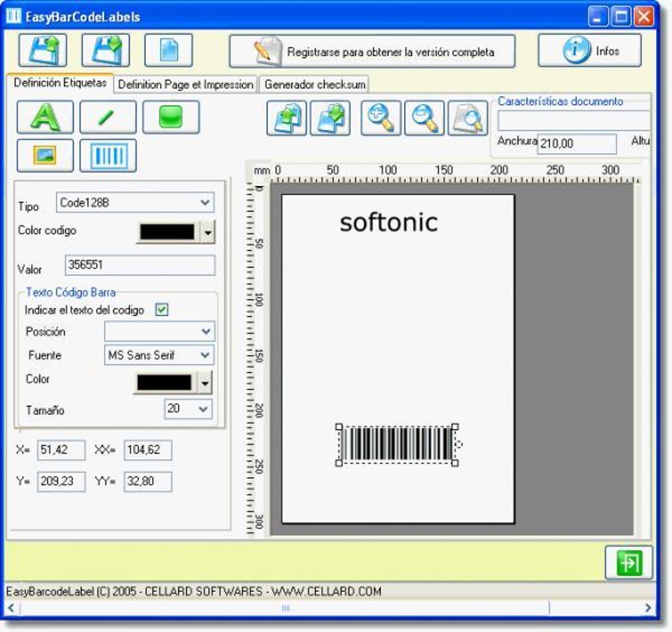Click the X position field
The height and width of the screenshot is (632, 672).
click(x=61, y=449)
